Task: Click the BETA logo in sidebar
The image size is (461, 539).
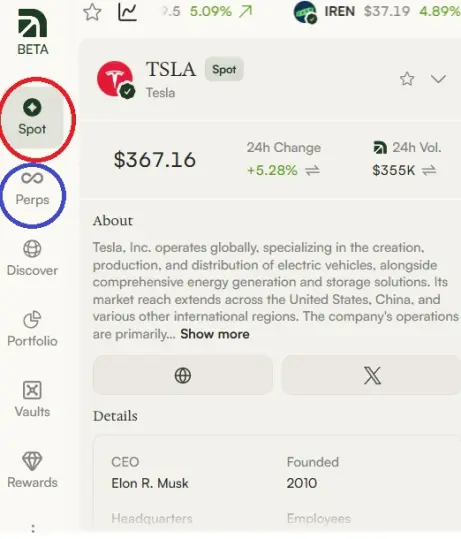Action: coord(33,32)
